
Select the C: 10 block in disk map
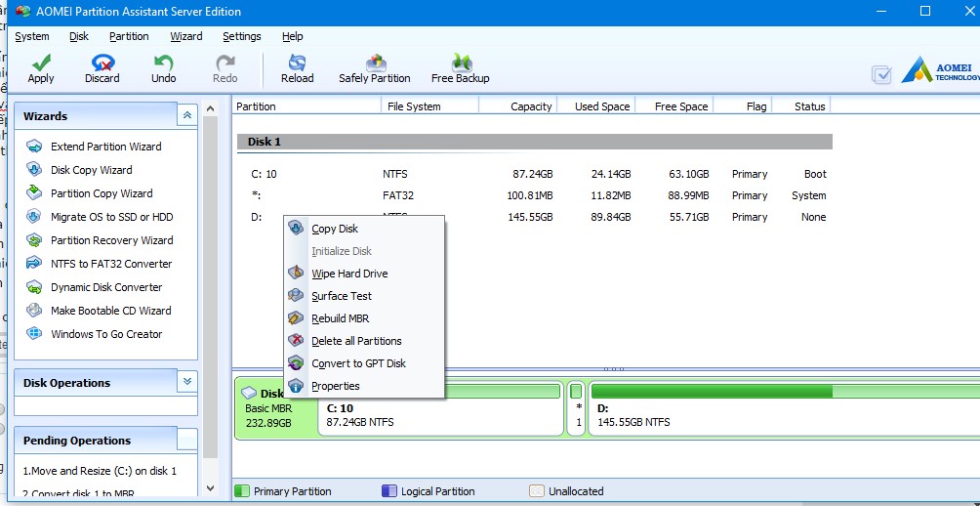(440, 407)
